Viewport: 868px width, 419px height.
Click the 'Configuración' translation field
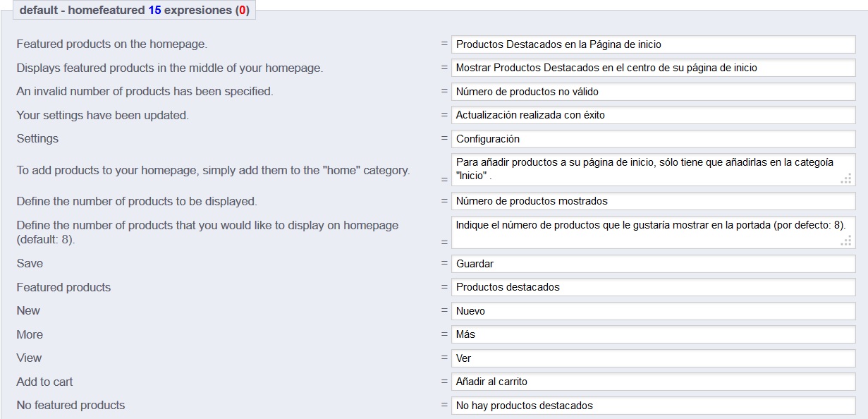[x=653, y=139]
